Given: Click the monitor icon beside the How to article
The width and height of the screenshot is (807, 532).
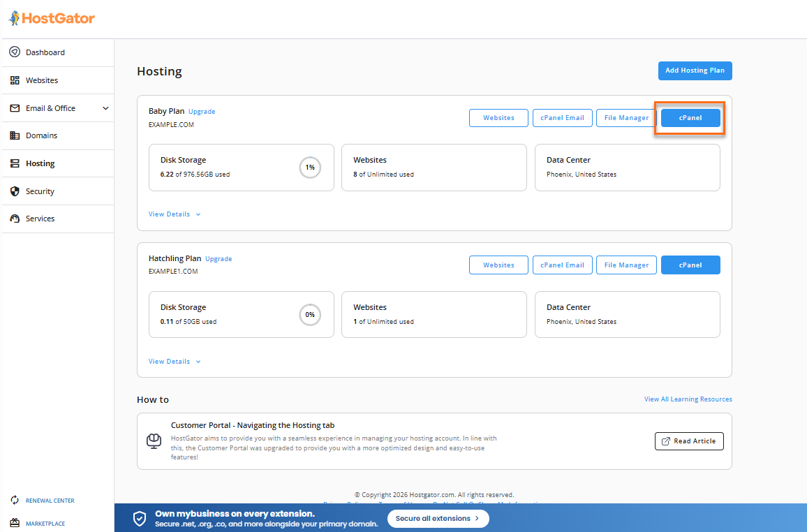Looking at the screenshot, I should click(x=154, y=441).
